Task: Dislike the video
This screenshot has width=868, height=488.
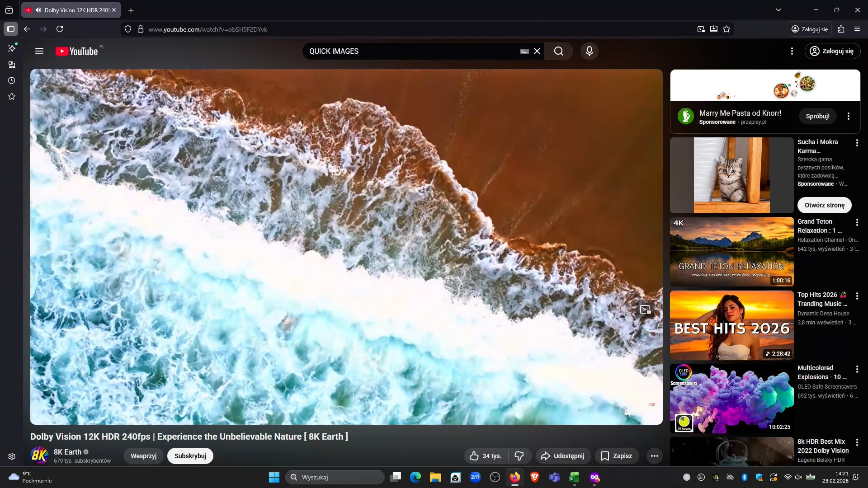Action: pyautogui.click(x=519, y=456)
